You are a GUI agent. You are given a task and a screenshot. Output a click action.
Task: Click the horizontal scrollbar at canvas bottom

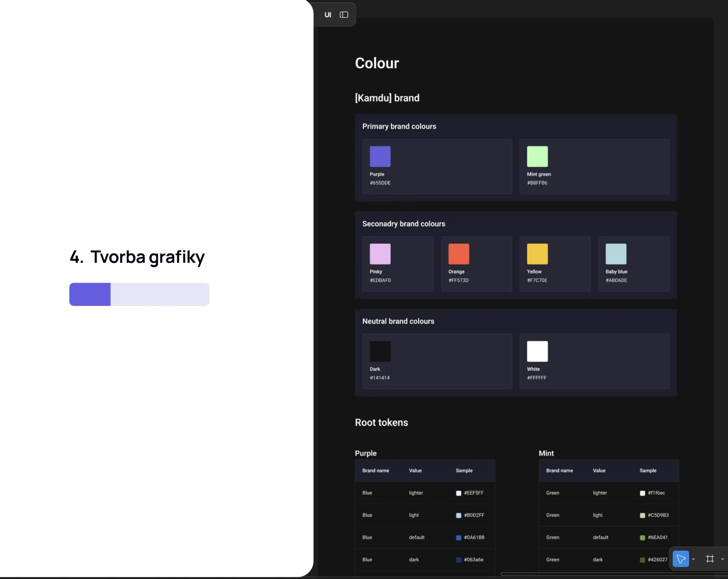tap(614, 574)
